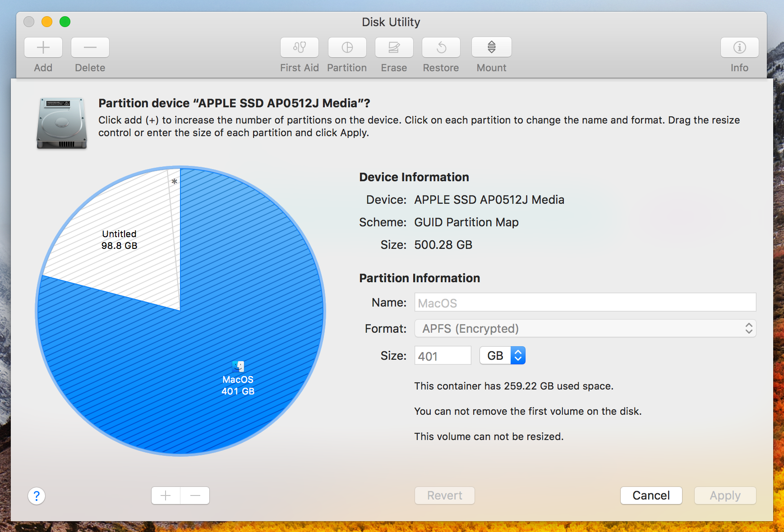The width and height of the screenshot is (784, 532).
Task: Click the 500.28 GB size value
Action: click(x=443, y=245)
